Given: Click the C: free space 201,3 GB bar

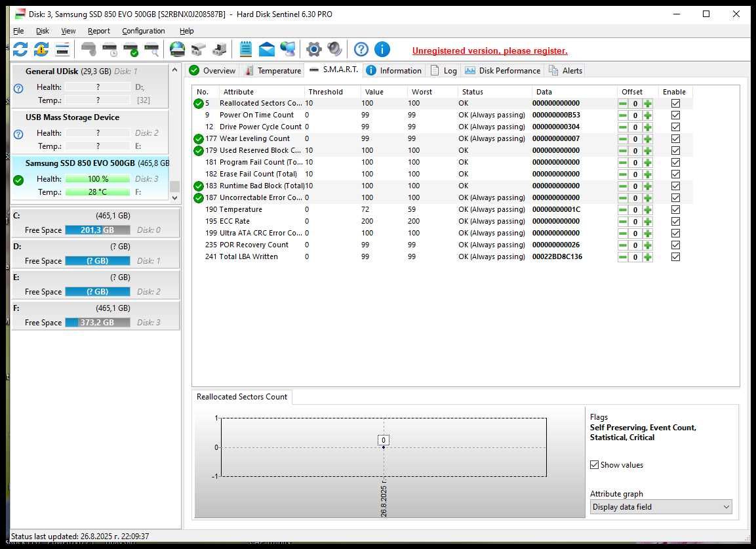Looking at the screenshot, I should (x=98, y=230).
